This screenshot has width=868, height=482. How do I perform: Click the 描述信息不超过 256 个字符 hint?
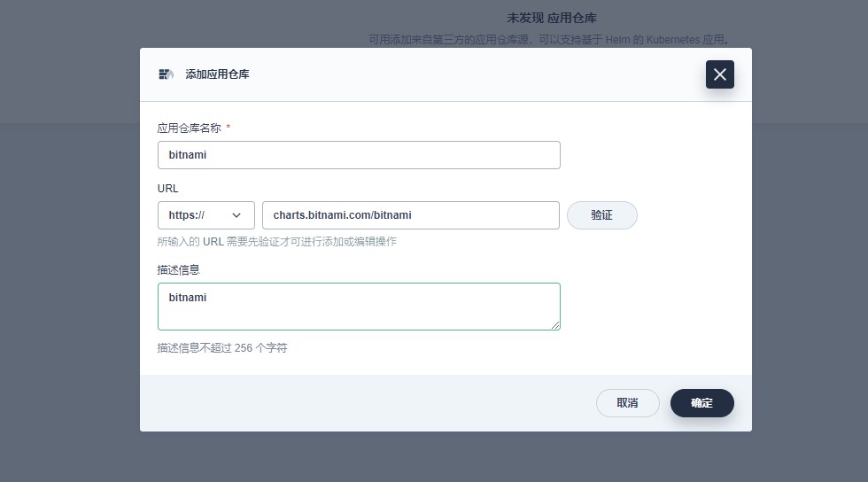222,348
